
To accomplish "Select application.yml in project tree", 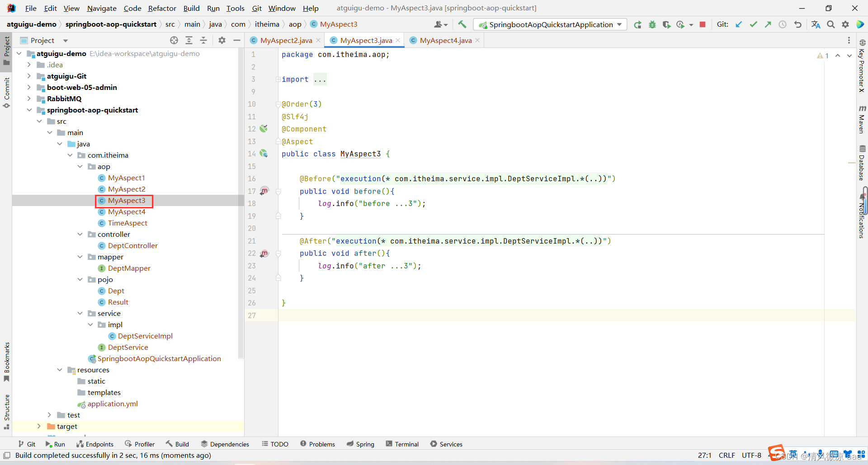I will (113, 404).
